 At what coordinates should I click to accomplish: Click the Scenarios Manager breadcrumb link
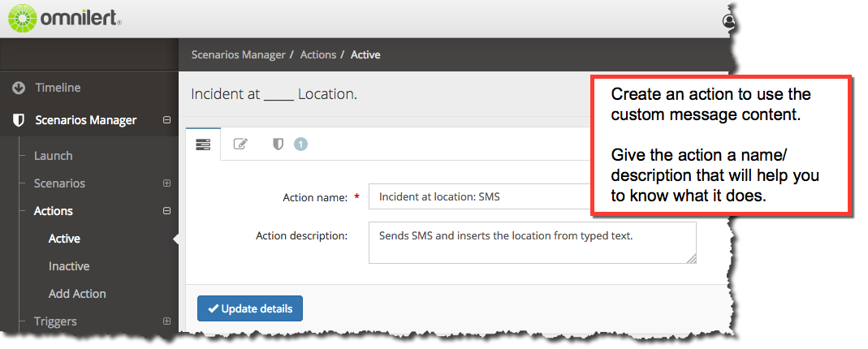coord(239,54)
